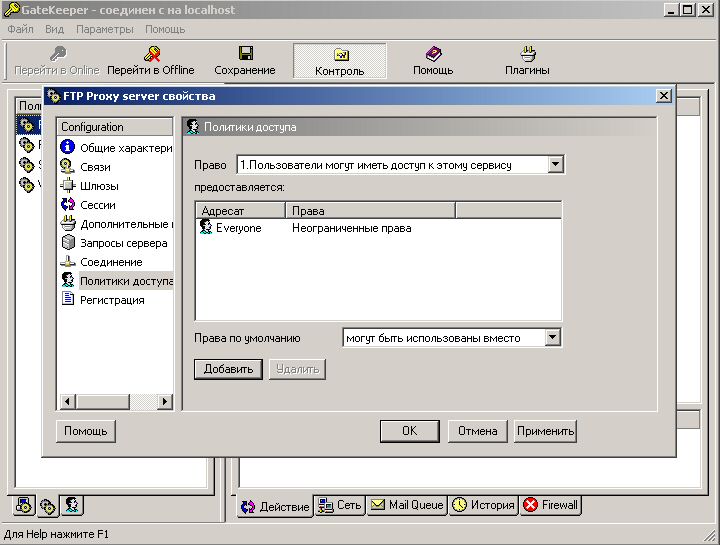Click the Соединение connection icon
This screenshot has width=720, height=545.
click(68, 261)
